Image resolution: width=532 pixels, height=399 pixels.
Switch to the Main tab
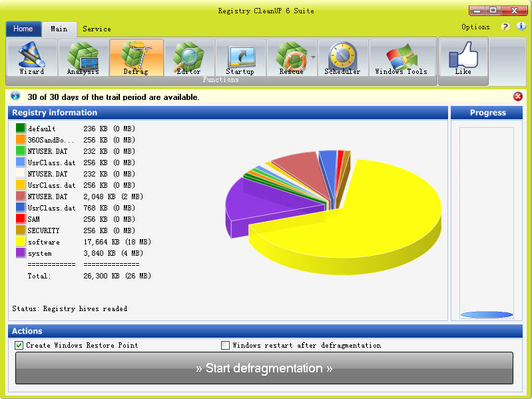(59, 29)
